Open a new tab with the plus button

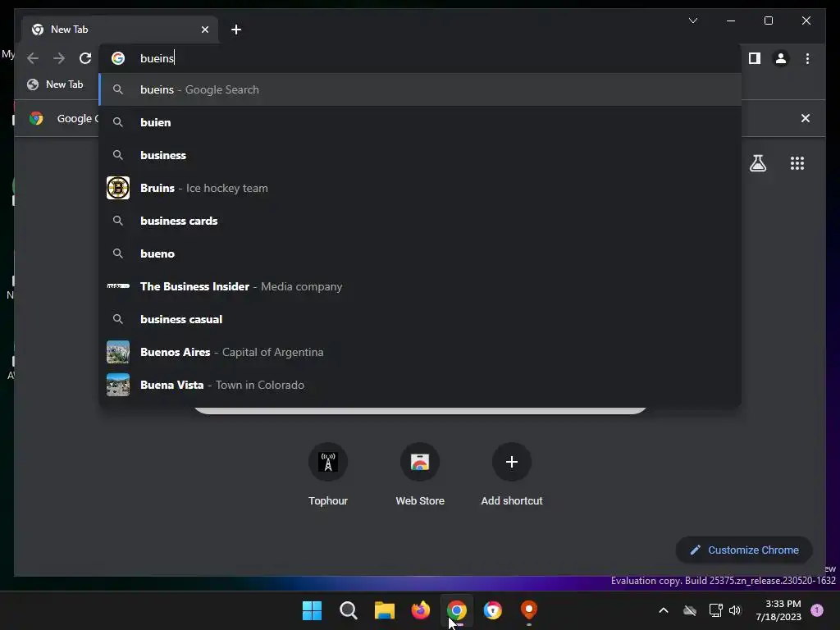236,30
